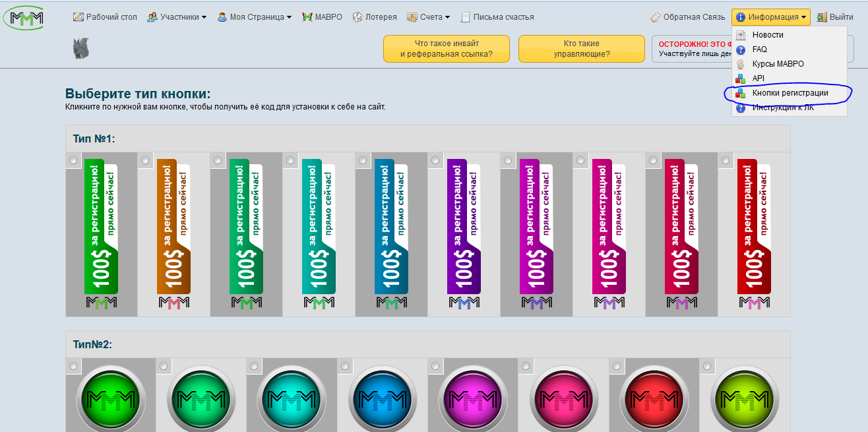Screen dimensions: 868x432
Task: Pick the magenta 100$ registration banner
Action: tap(536, 234)
